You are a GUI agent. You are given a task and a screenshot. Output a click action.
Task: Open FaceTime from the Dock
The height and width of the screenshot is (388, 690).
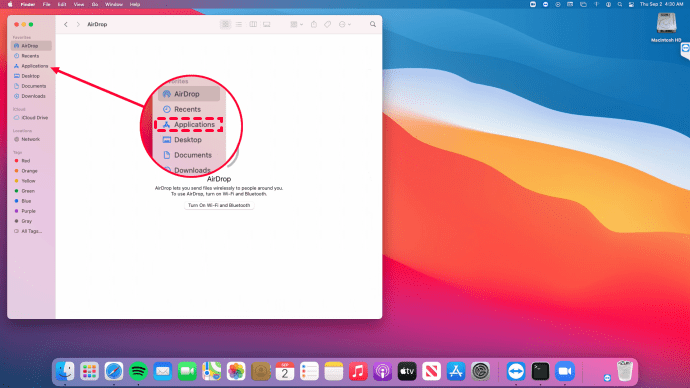pos(187,372)
